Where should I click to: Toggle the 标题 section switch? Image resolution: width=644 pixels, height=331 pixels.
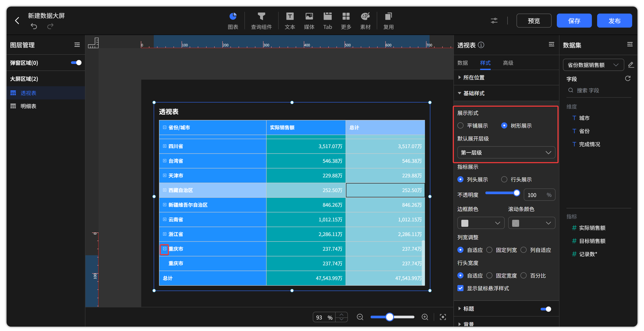[x=546, y=309]
